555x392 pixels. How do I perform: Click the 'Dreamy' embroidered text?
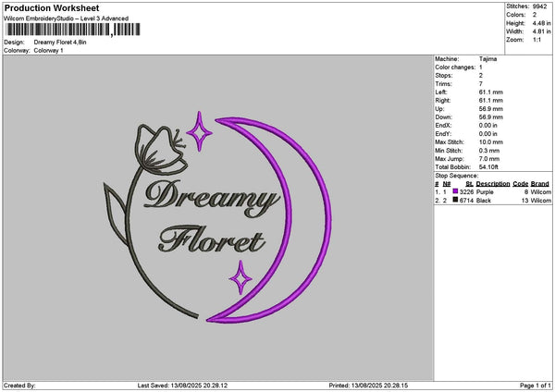211,198
